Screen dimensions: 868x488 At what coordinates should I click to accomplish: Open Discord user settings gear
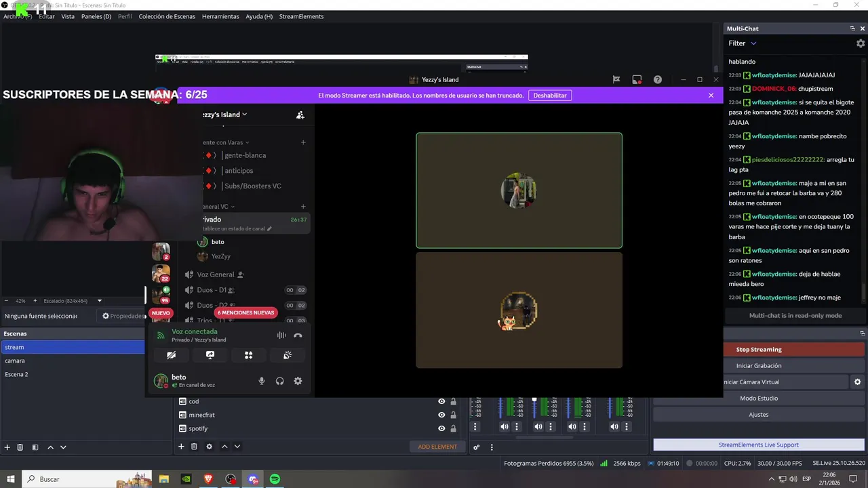pyautogui.click(x=298, y=381)
